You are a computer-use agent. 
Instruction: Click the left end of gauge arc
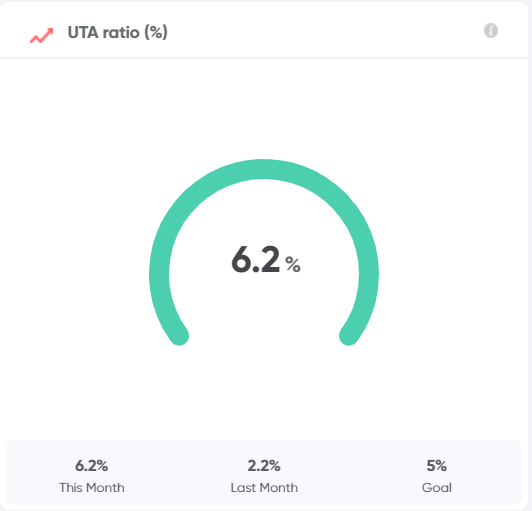coord(179,336)
